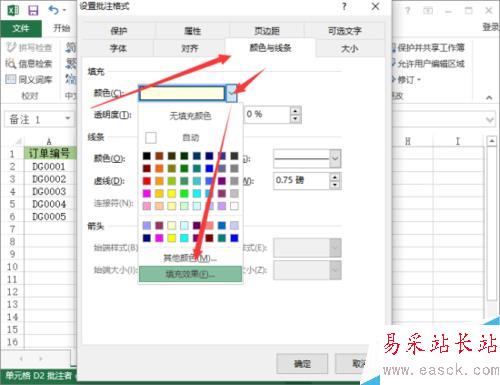Select cell DG0005
This screenshot has height=385, width=500.
click(49, 217)
